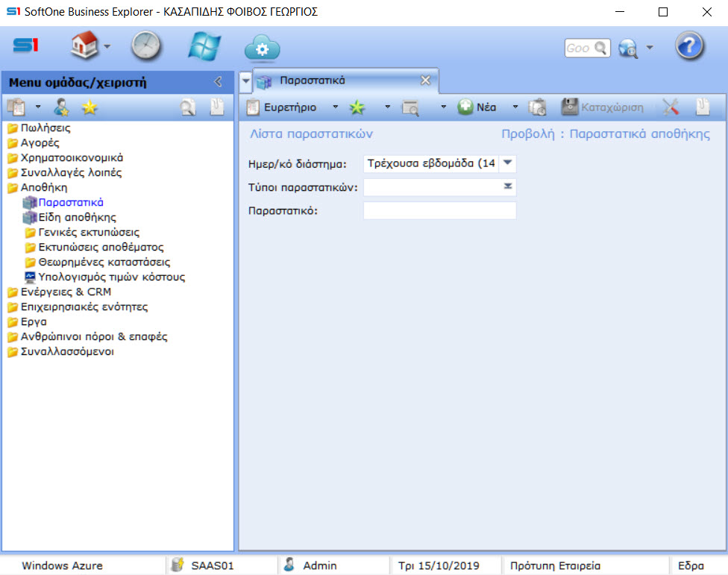Screen dimensions: 728x575
Task: Click Πρότυπη Εταιρεία in status bar
Action: point(555,566)
